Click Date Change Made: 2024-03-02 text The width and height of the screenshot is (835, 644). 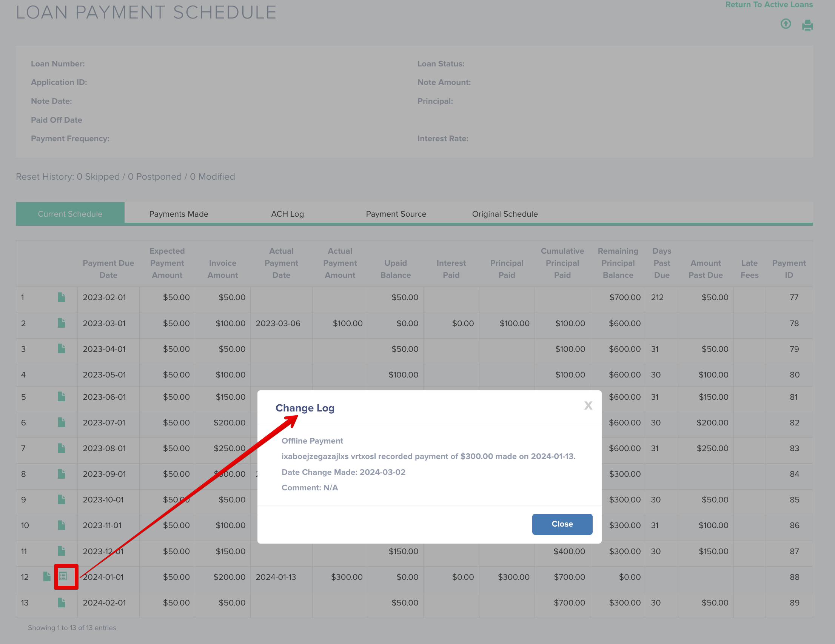pyautogui.click(x=344, y=472)
